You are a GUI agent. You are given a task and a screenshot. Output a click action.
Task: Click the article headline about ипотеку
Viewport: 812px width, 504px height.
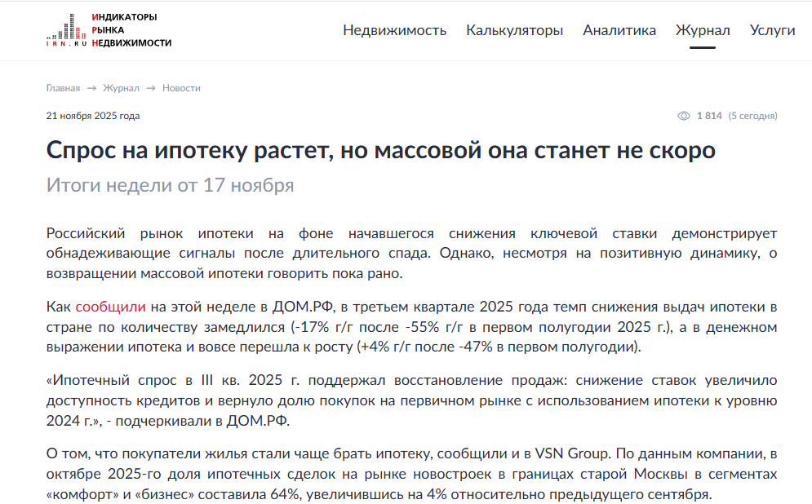[x=380, y=150]
